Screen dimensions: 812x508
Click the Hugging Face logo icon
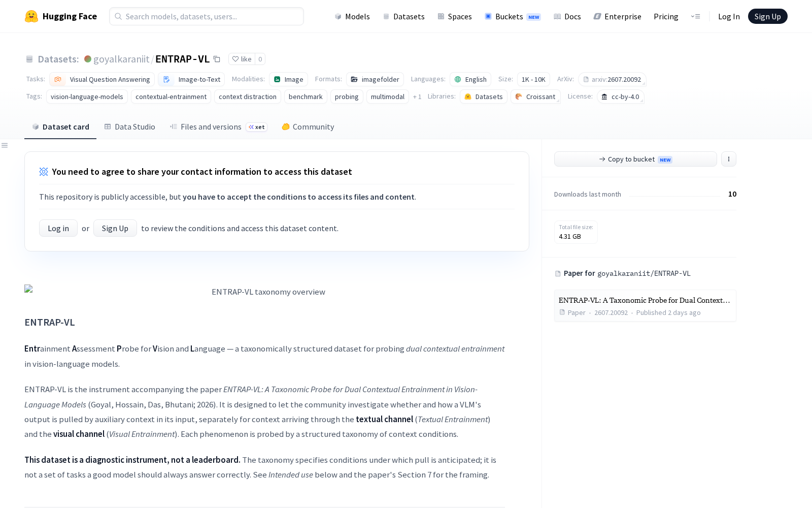click(x=31, y=16)
